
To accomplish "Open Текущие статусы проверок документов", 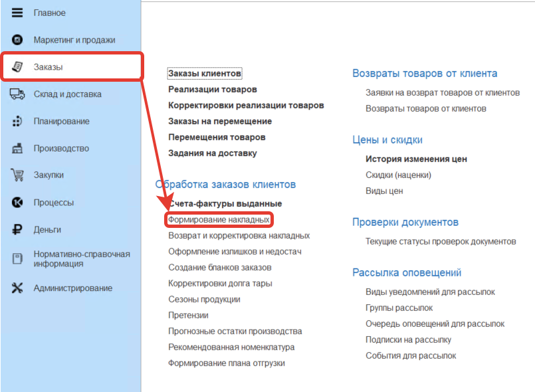I will [441, 242].
